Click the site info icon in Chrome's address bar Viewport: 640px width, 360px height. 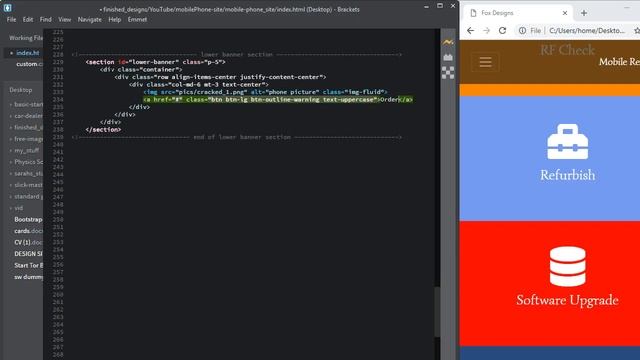coord(522,31)
